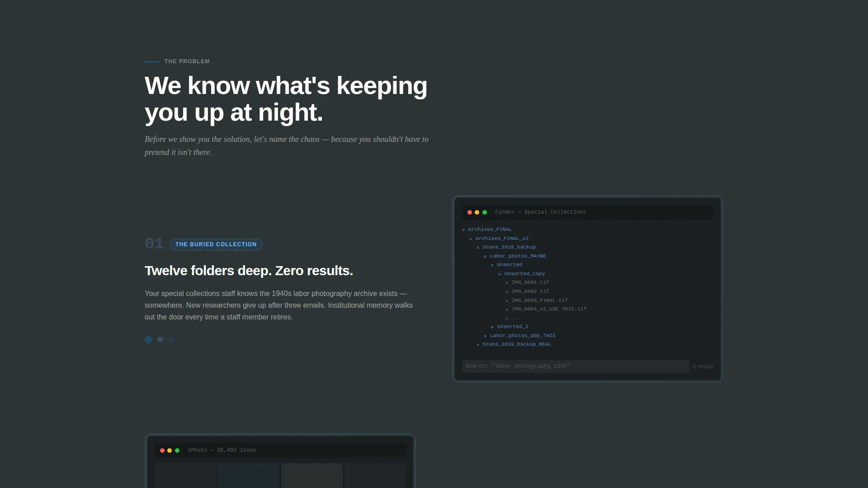The height and width of the screenshot is (488, 868).
Task: Select the second iPhoto thumbnail, tinted blue
Action: pos(249,475)
